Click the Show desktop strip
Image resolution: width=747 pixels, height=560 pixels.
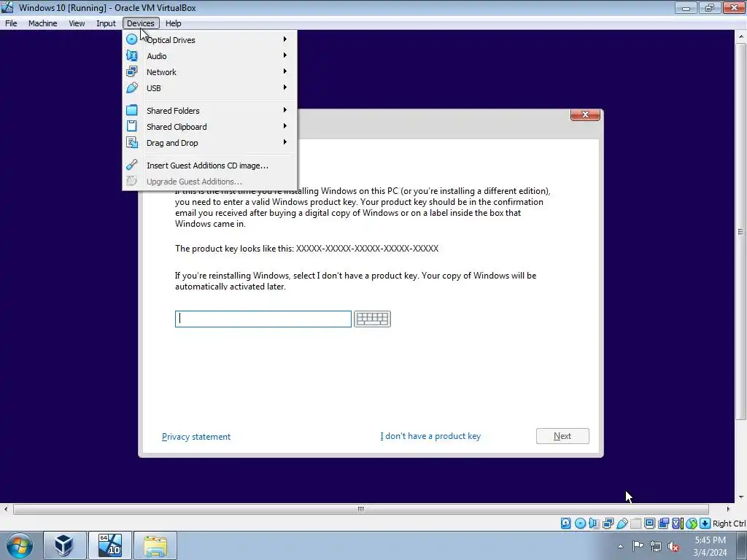click(x=743, y=545)
